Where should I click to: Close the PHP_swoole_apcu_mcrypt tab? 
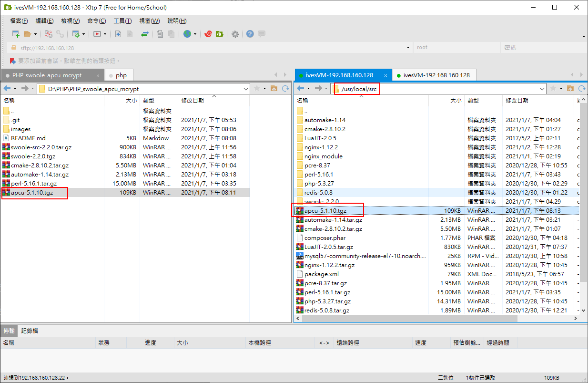click(98, 75)
